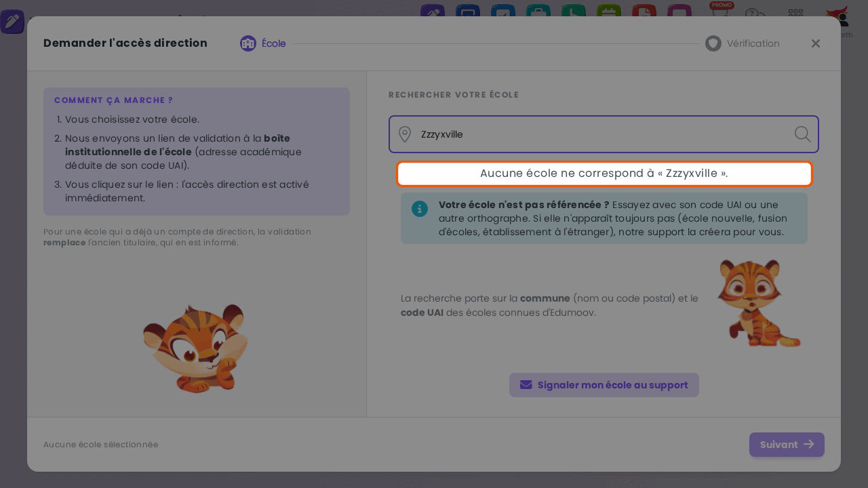This screenshot has width=868, height=488.
Task: Click the blue info circle icon
Action: (420, 209)
